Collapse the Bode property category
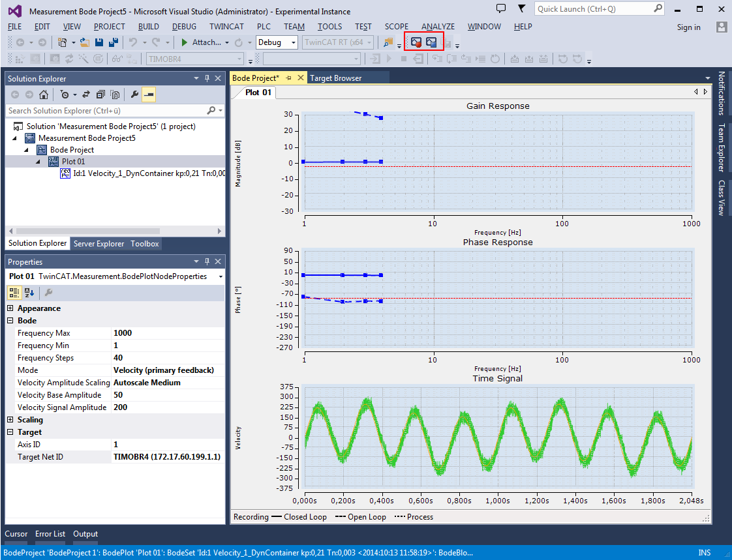Image resolution: width=732 pixels, height=560 pixels. tap(10, 321)
